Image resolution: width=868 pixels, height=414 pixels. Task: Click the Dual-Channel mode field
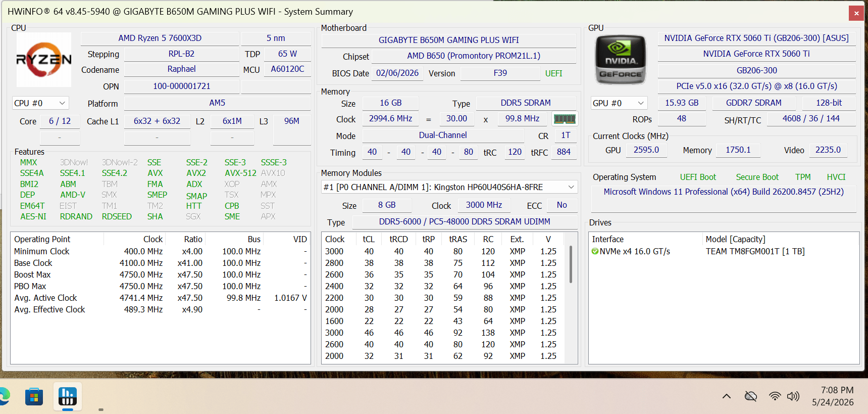pyautogui.click(x=443, y=135)
